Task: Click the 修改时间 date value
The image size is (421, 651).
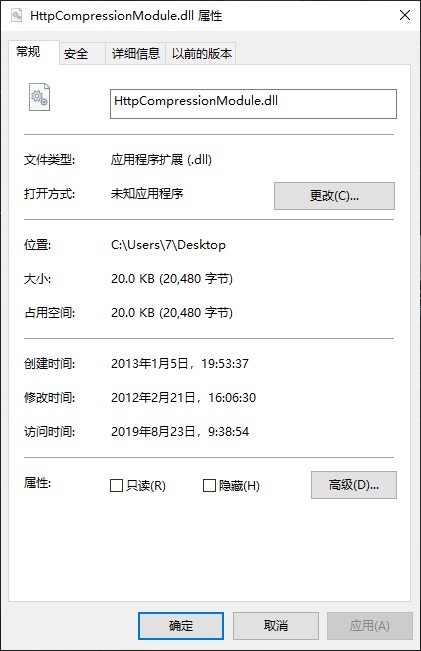Action: pyautogui.click(x=184, y=398)
